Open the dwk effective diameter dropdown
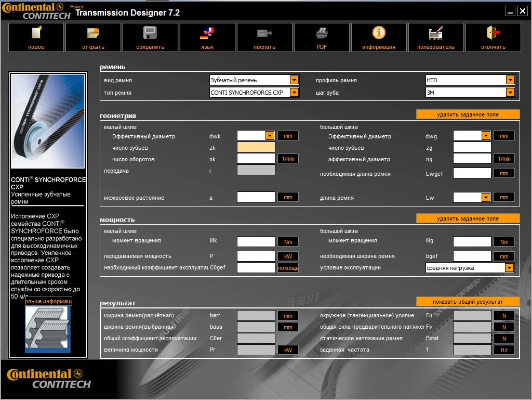532x400 pixels. point(270,136)
